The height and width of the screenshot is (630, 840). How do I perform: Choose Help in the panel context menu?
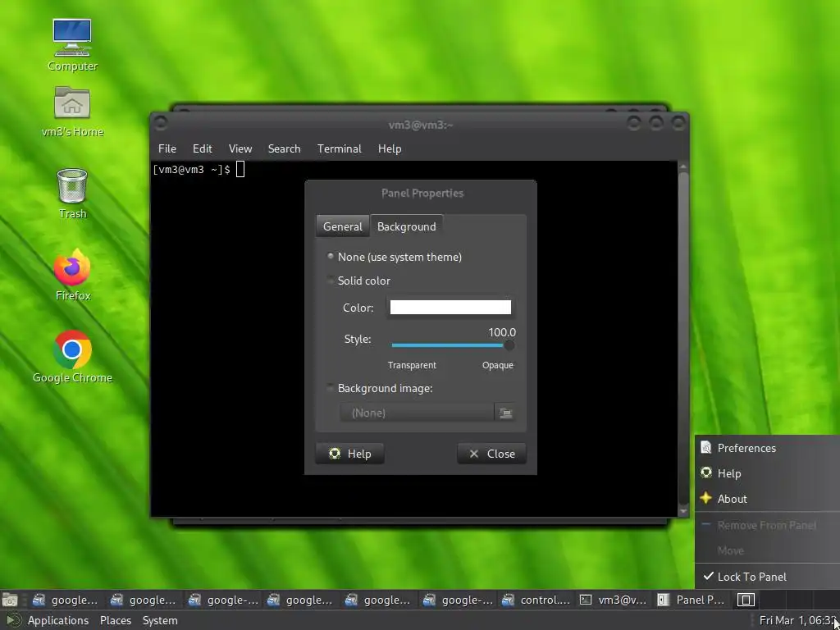point(767,473)
